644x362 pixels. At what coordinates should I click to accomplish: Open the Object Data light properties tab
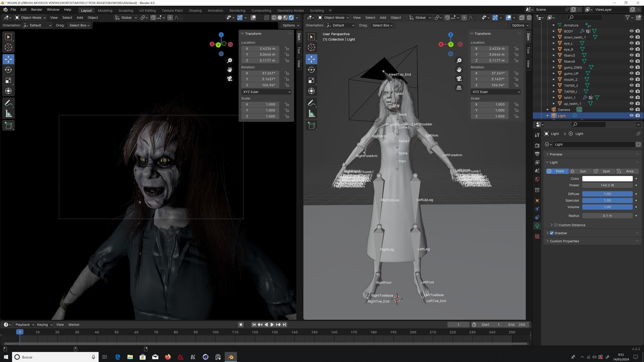tap(537, 226)
